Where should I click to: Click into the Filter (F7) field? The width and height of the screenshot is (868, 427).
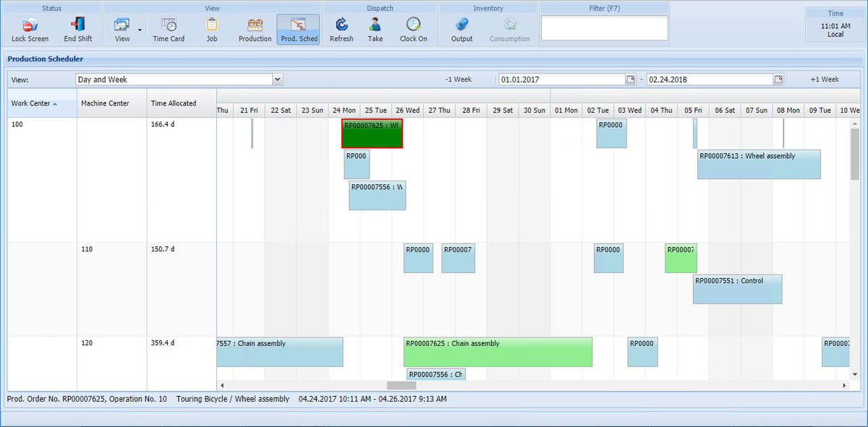(x=605, y=28)
